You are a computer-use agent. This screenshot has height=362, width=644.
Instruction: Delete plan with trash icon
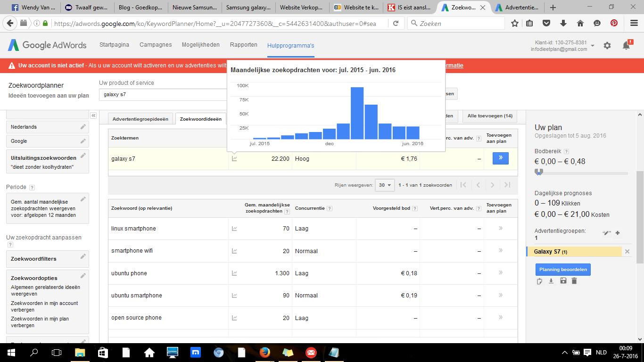574,281
